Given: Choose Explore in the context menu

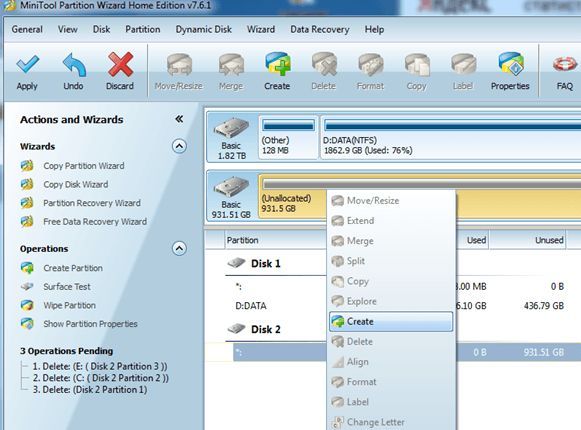Looking at the screenshot, I should click(391, 301).
